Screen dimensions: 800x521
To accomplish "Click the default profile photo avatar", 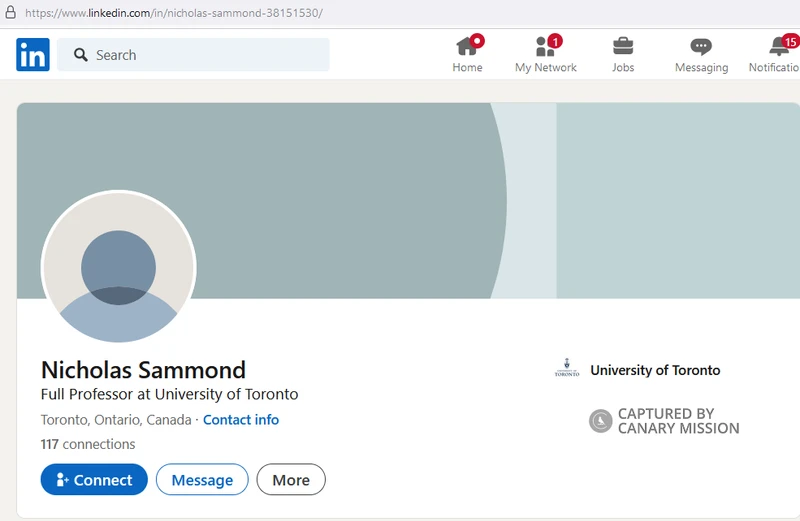I will tap(118, 268).
